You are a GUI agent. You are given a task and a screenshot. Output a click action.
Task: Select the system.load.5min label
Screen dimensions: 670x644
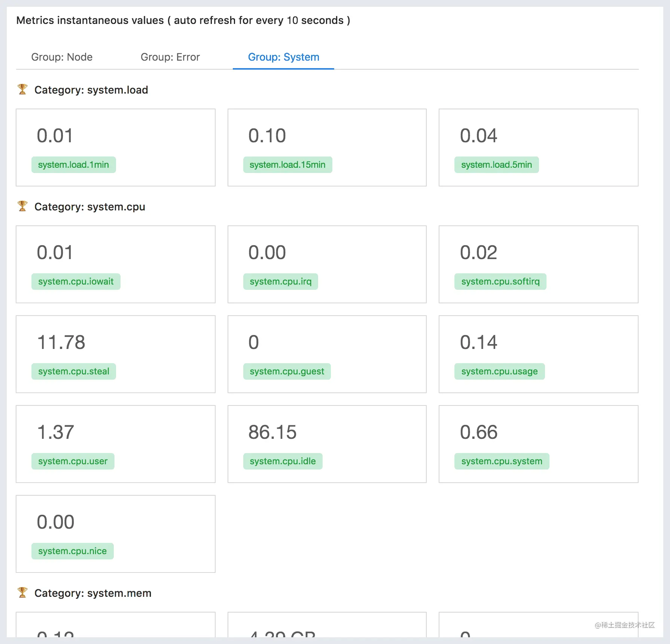pyautogui.click(x=496, y=165)
